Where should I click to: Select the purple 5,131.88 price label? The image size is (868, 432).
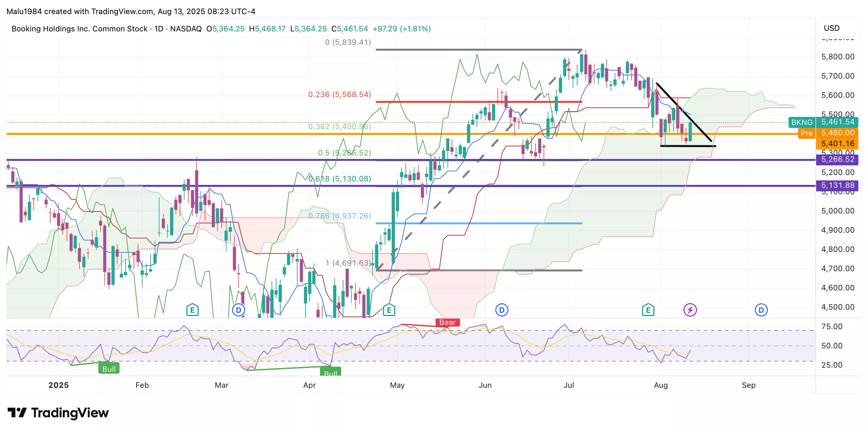tap(837, 186)
